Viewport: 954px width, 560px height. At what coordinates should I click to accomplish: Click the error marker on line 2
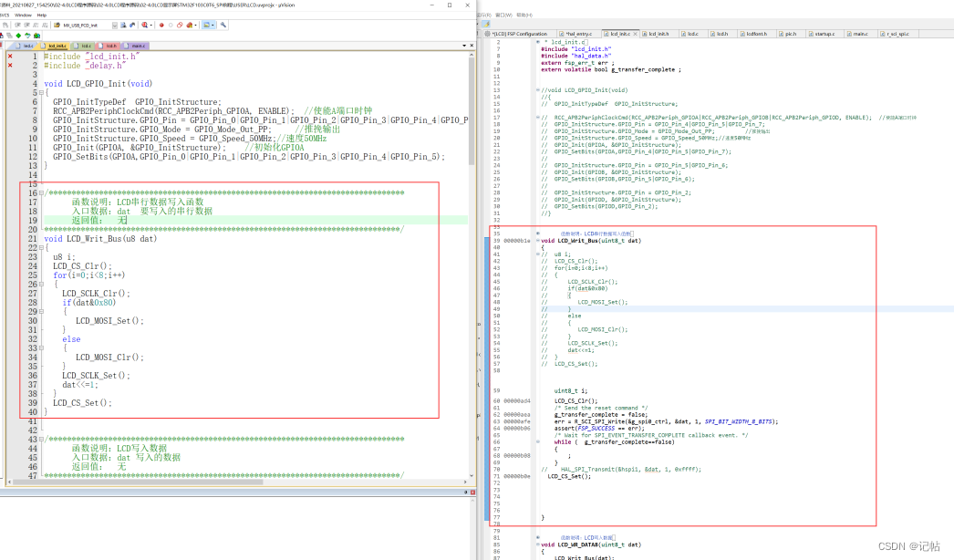coord(10,65)
